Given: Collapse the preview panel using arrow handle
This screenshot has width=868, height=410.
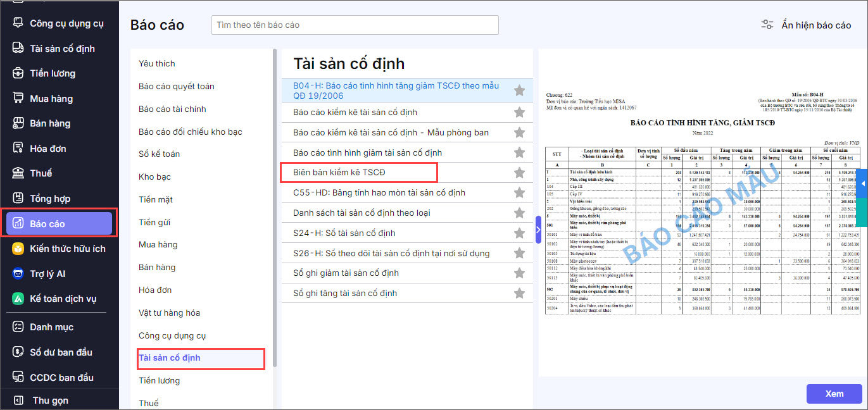Looking at the screenshot, I should [x=538, y=229].
